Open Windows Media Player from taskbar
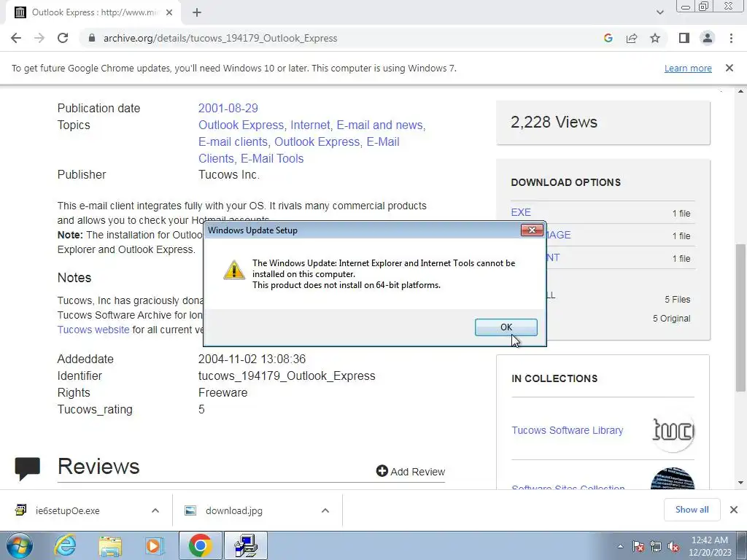The image size is (747, 560). click(x=154, y=545)
